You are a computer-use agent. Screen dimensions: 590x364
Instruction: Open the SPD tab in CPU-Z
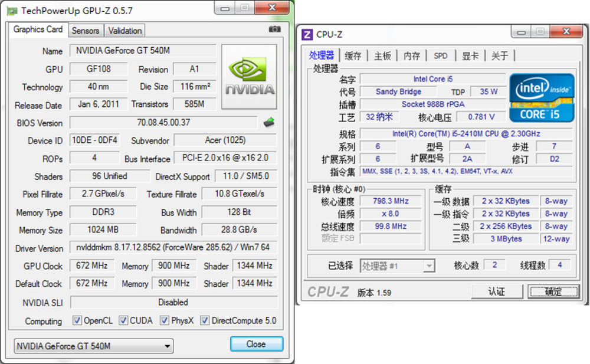click(441, 56)
